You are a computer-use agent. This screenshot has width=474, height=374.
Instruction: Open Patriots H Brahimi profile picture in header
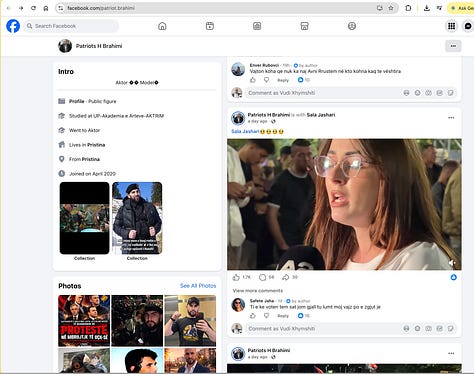[65, 46]
